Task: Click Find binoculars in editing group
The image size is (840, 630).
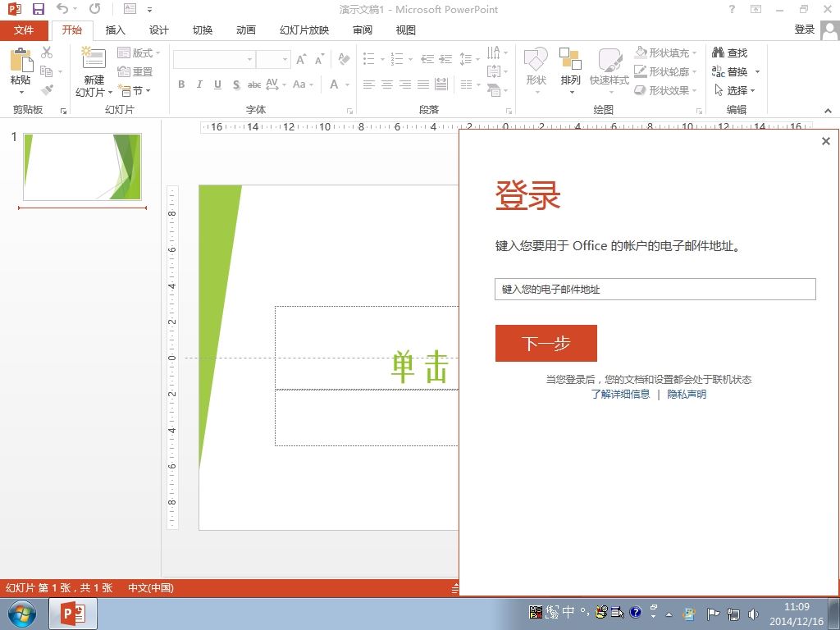Action: (x=729, y=52)
